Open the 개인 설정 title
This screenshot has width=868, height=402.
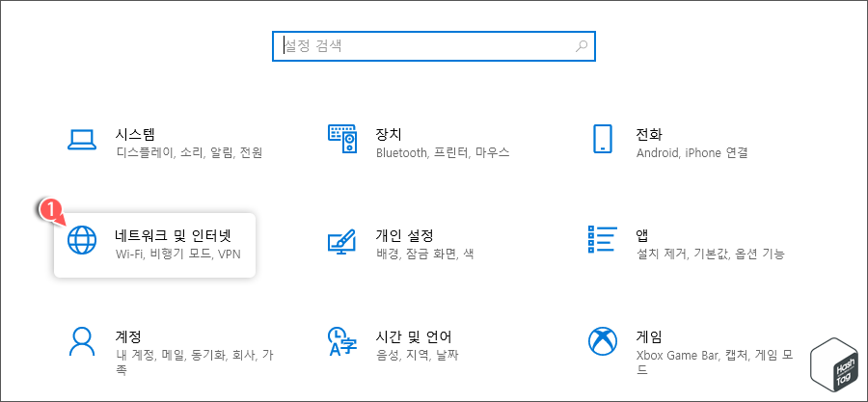coord(404,235)
